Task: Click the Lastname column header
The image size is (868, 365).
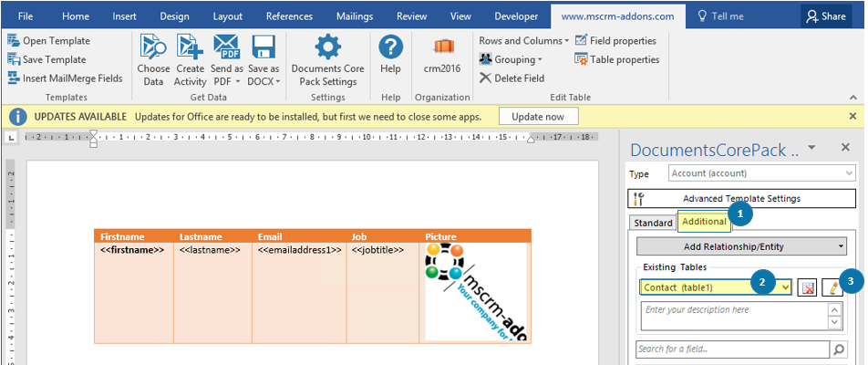Action: point(201,236)
